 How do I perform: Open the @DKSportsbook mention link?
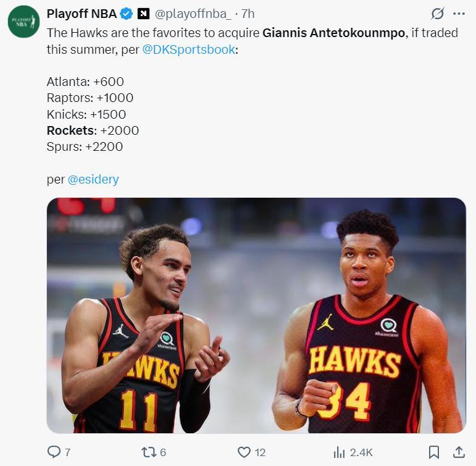(188, 49)
